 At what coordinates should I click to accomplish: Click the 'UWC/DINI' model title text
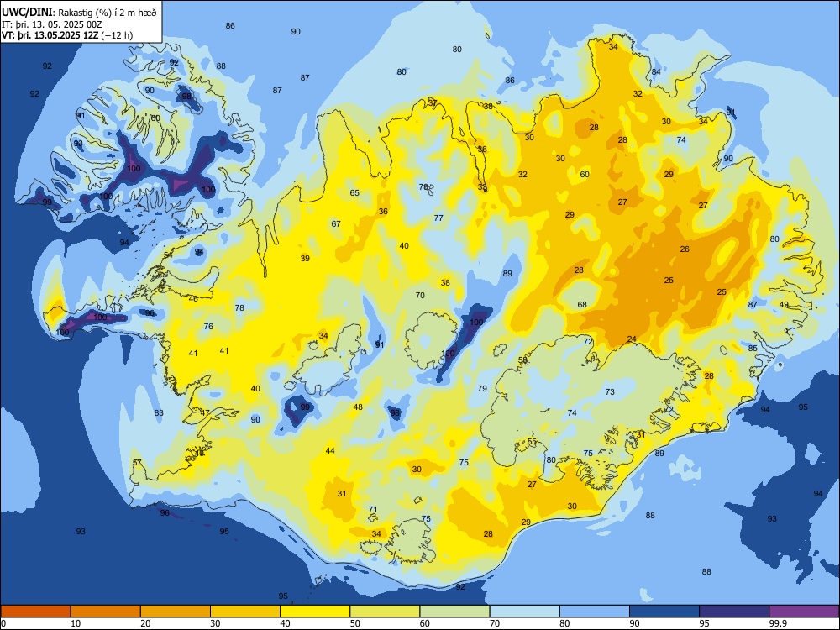click(x=27, y=13)
